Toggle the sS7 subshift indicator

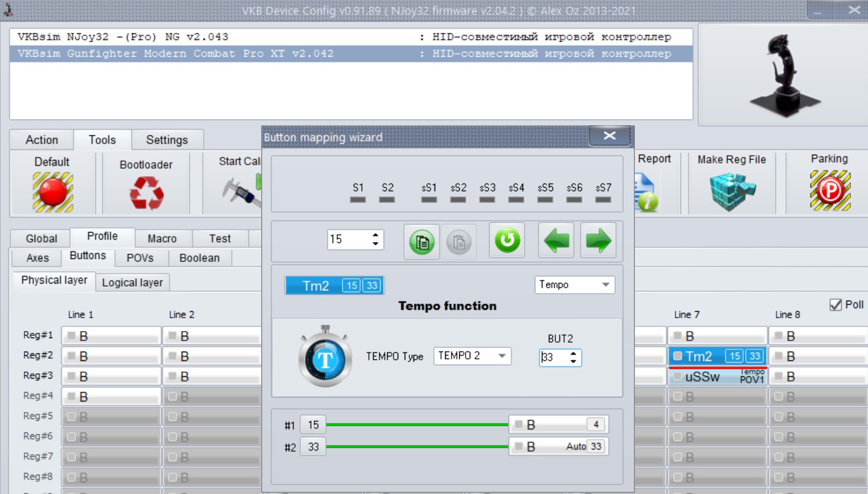click(x=603, y=200)
